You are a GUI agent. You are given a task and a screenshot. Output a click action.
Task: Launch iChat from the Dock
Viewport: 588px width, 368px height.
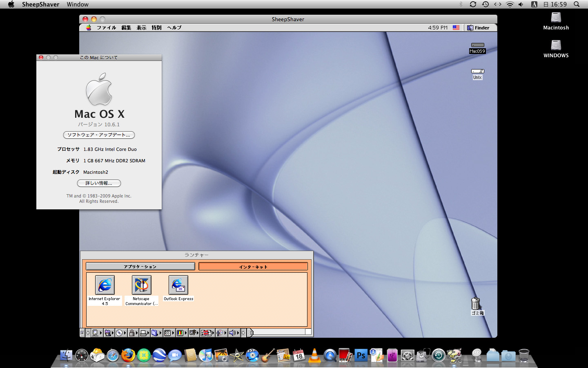pos(175,355)
